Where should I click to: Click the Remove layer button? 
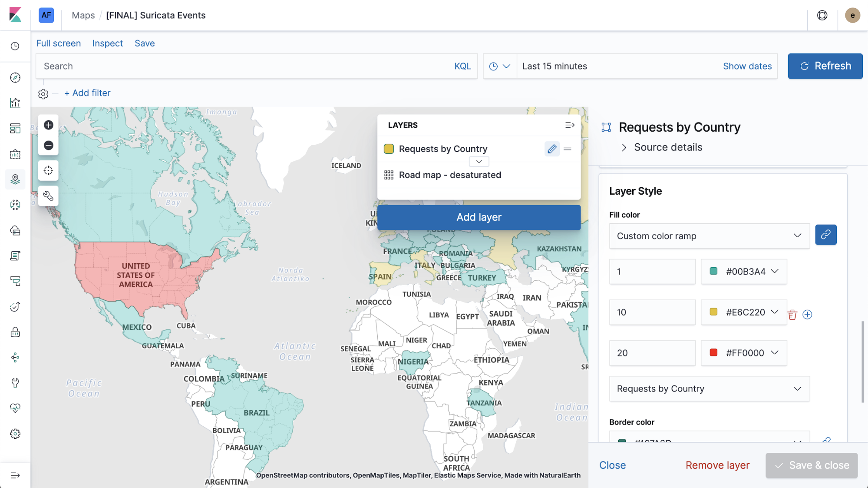[717, 465]
